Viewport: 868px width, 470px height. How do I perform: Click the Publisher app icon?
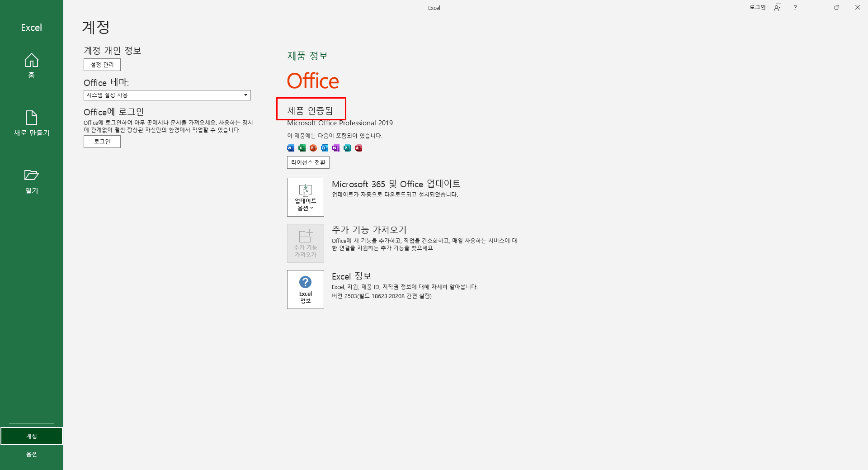coord(347,148)
